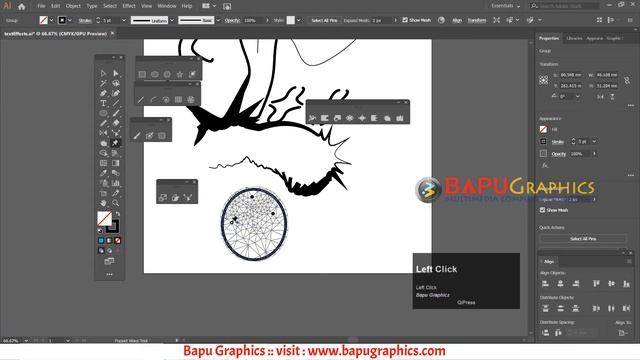Click Horizontal Align Left in Align panel
This screenshot has height=360, width=640.
(x=545, y=283)
